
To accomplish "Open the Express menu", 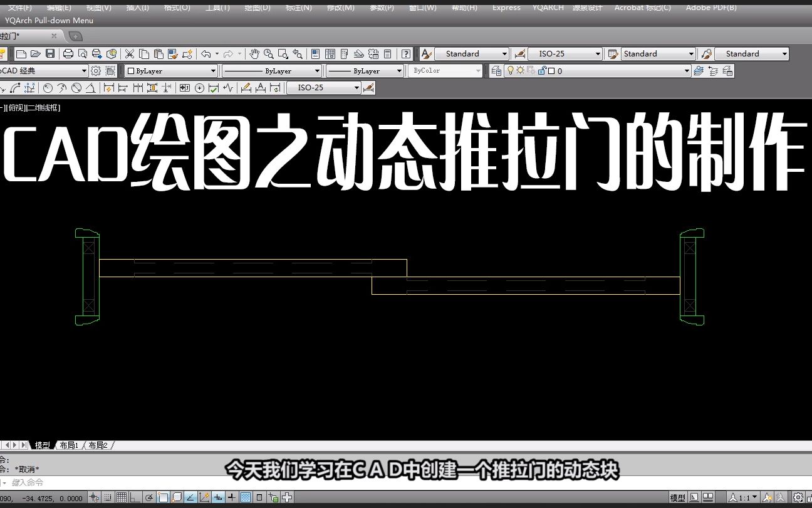I will coord(506,8).
